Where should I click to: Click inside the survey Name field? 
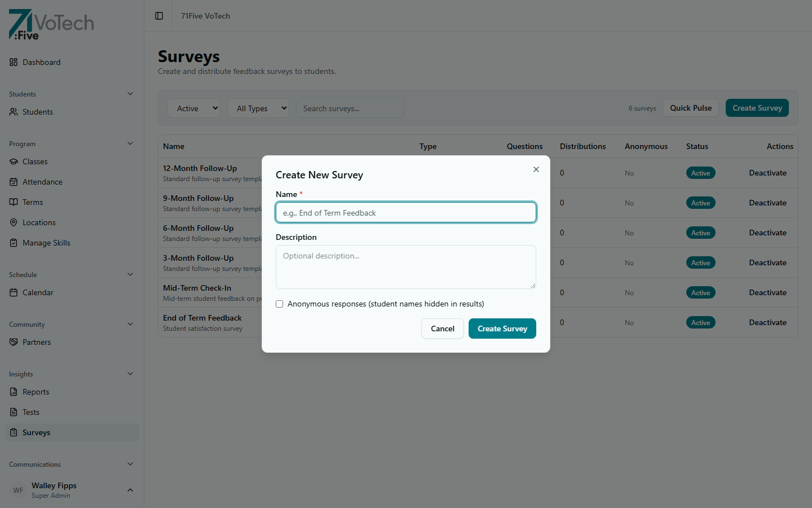(405, 213)
